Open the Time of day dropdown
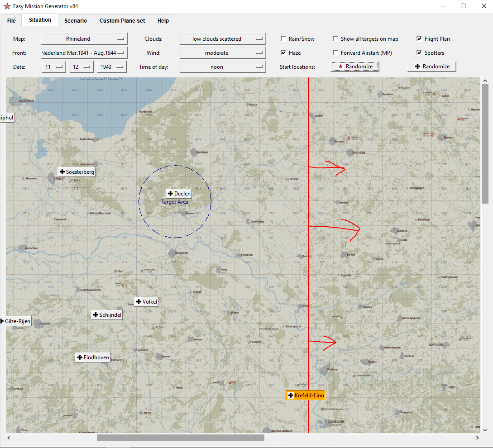Viewport: 493px width, 448px height. (223, 67)
